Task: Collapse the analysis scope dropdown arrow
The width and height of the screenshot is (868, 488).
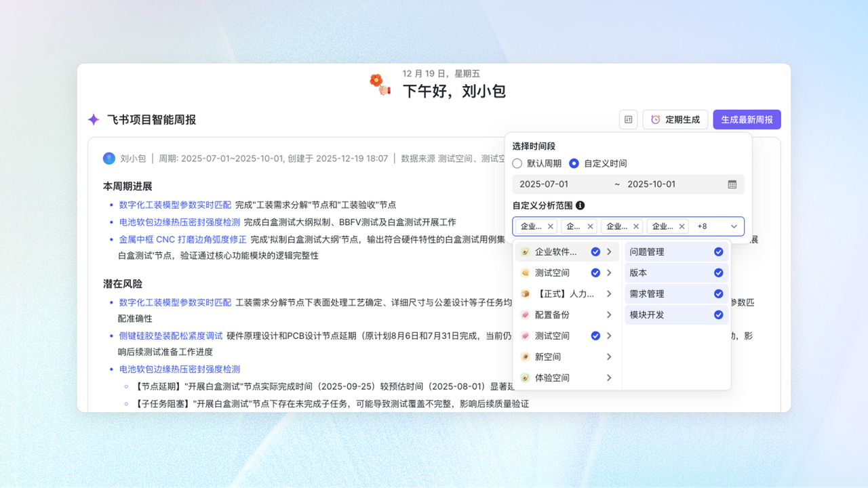Action: coord(734,226)
